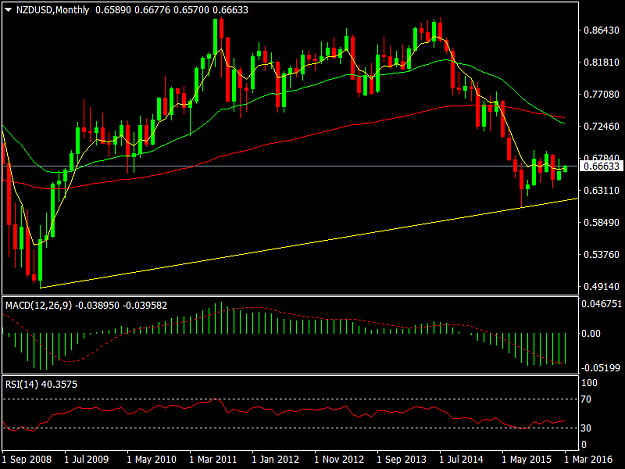Viewport: 625px width, 469px height.
Task: Click the 1 Nov 2012 date label
Action: point(339,459)
